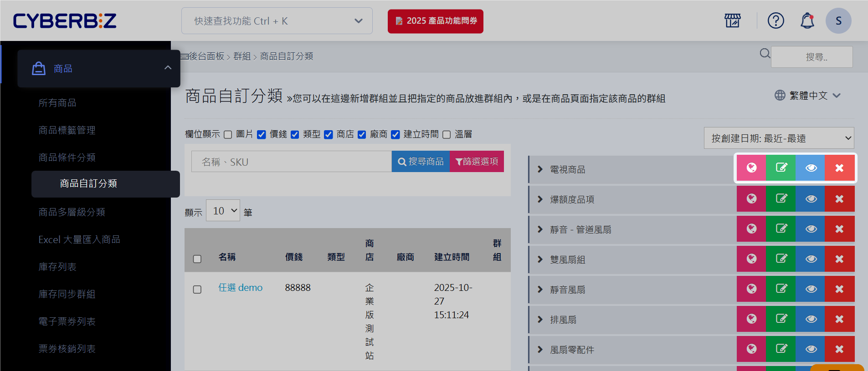This screenshot has width=868, height=371.
Task: Go to 所有商品 in the sidebar
Action: pos(57,103)
